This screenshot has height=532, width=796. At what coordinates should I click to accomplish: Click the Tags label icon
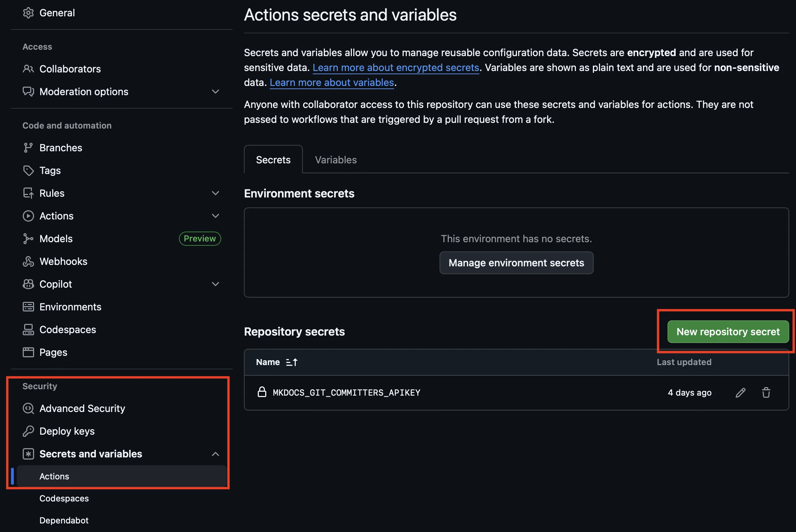(x=28, y=170)
